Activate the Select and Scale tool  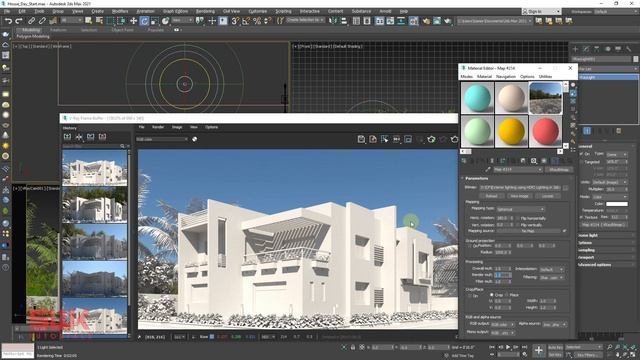click(x=155, y=21)
